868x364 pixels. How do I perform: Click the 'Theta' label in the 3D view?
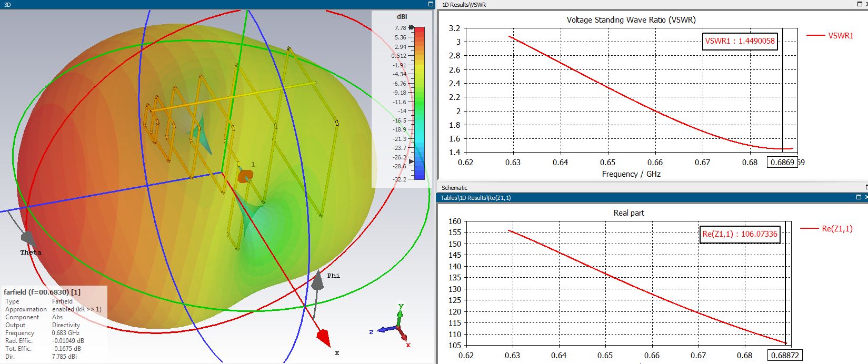point(31,252)
